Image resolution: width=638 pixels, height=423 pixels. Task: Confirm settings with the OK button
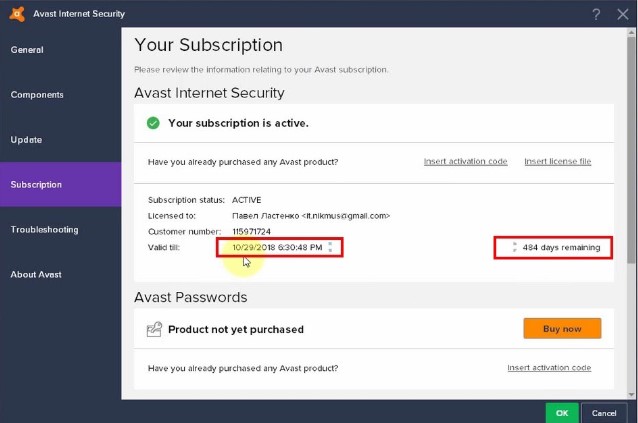click(x=562, y=413)
